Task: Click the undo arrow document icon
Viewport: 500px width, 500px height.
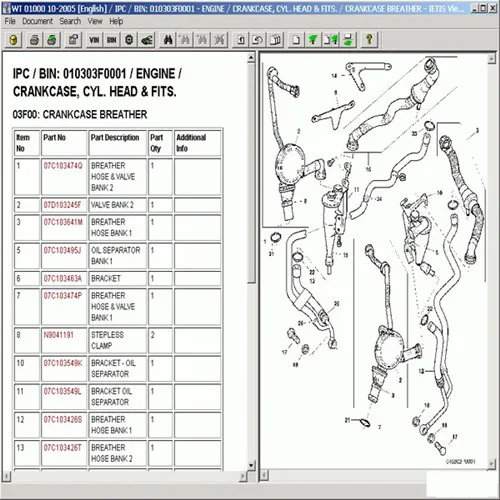Action: tap(258, 40)
